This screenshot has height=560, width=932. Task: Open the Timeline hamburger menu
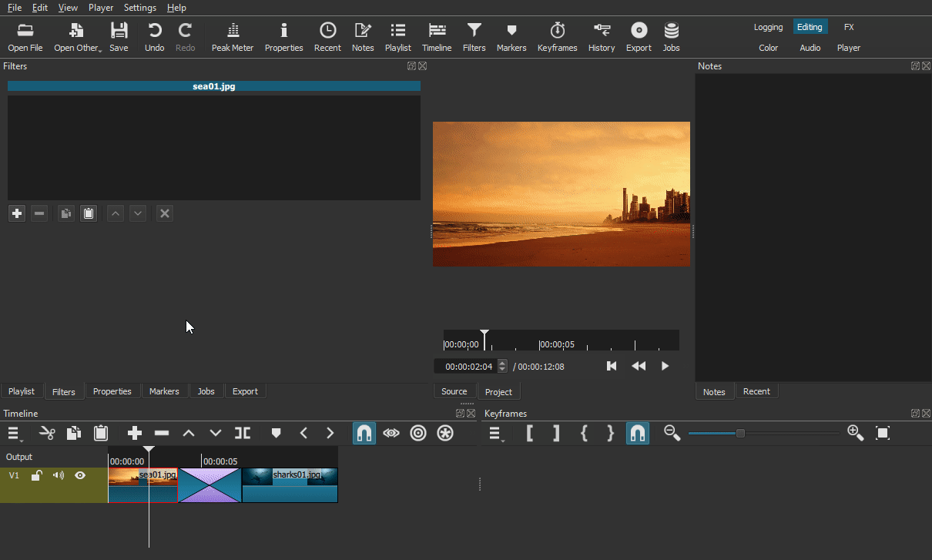[x=14, y=433]
